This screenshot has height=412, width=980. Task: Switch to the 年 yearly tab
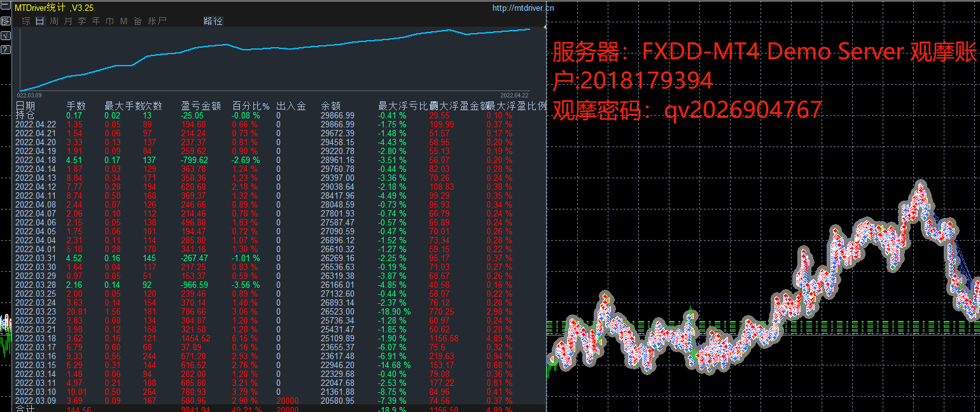click(x=96, y=21)
